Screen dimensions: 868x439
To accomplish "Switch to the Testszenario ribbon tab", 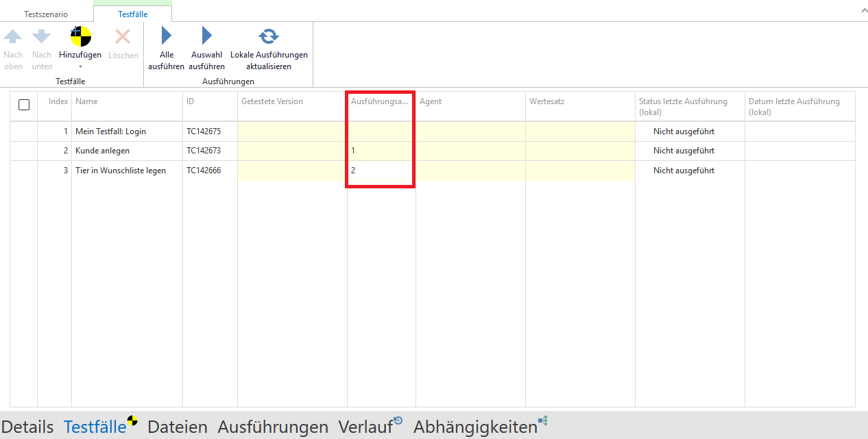I will (x=46, y=14).
